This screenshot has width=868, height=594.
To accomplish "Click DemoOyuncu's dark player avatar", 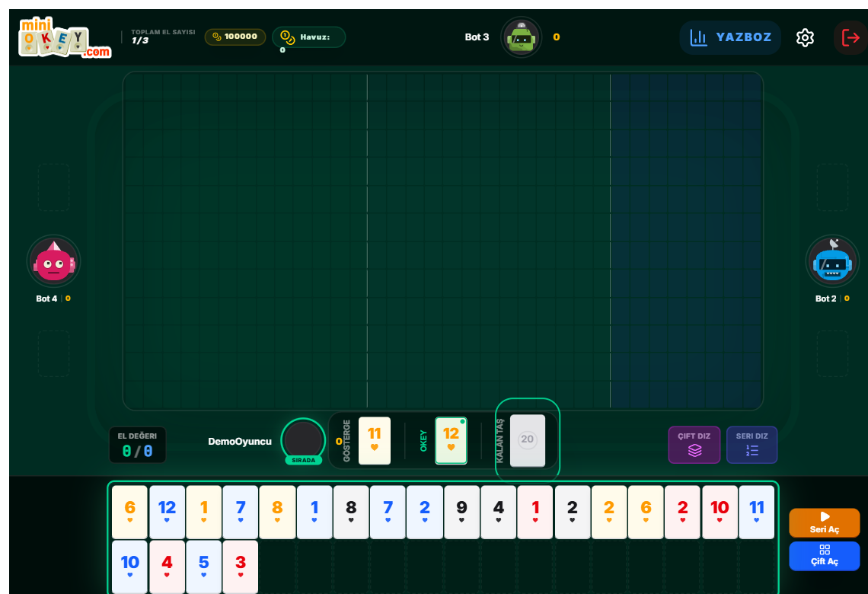I will pyautogui.click(x=303, y=440).
